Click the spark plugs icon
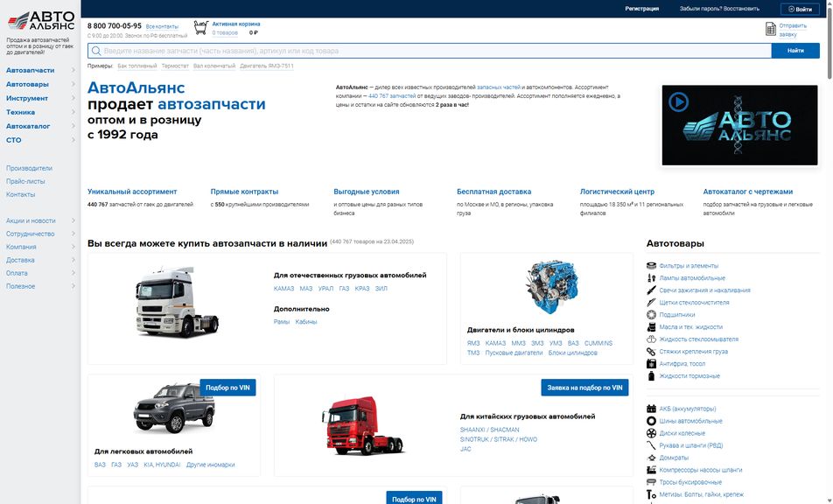833x504 pixels. coord(651,290)
